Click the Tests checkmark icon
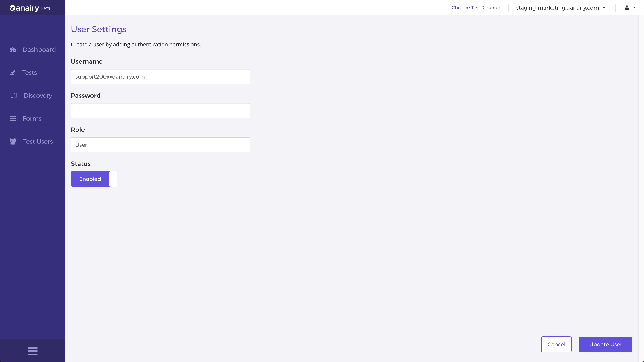The height and width of the screenshot is (362, 644). (x=12, y=72)
